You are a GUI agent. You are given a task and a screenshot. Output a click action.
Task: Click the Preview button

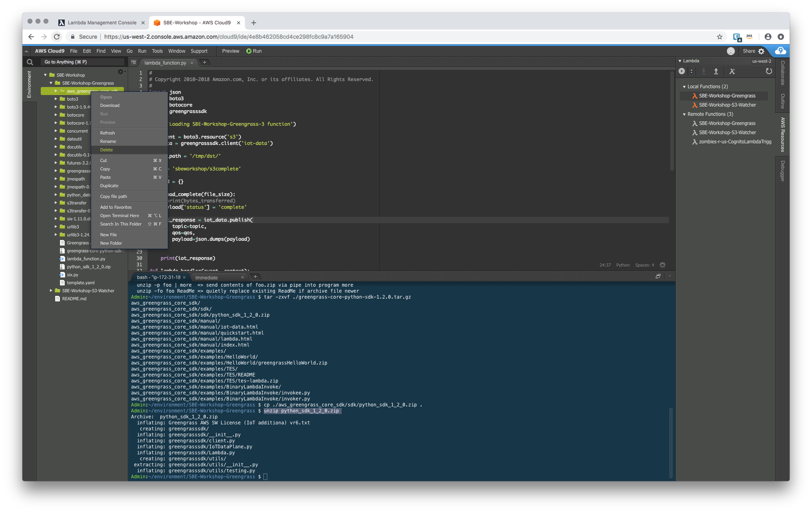231,51
